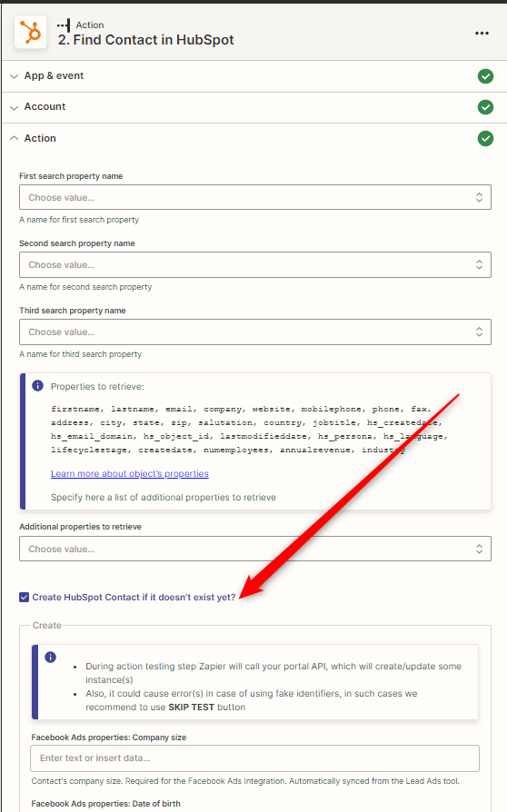Viewport: 507px width, 812px height.
Task: Click the Account section green checkmark
Action: 485,107
